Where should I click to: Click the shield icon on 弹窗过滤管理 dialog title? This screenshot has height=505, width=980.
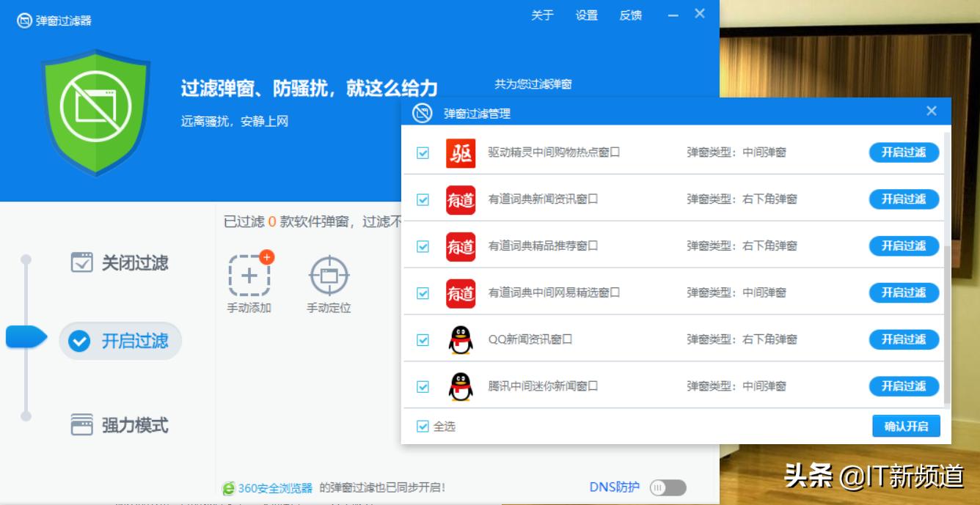pyautogui.click(x=420, y=111)
